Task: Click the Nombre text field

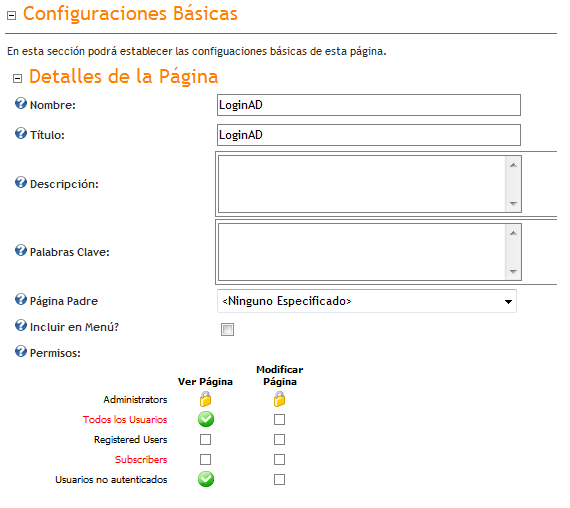Action: coord(369,105)
